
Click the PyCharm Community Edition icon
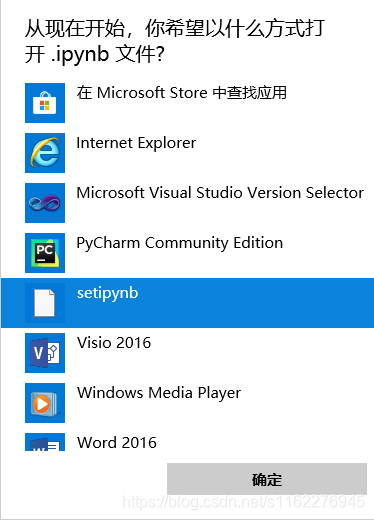click(45, 253)
